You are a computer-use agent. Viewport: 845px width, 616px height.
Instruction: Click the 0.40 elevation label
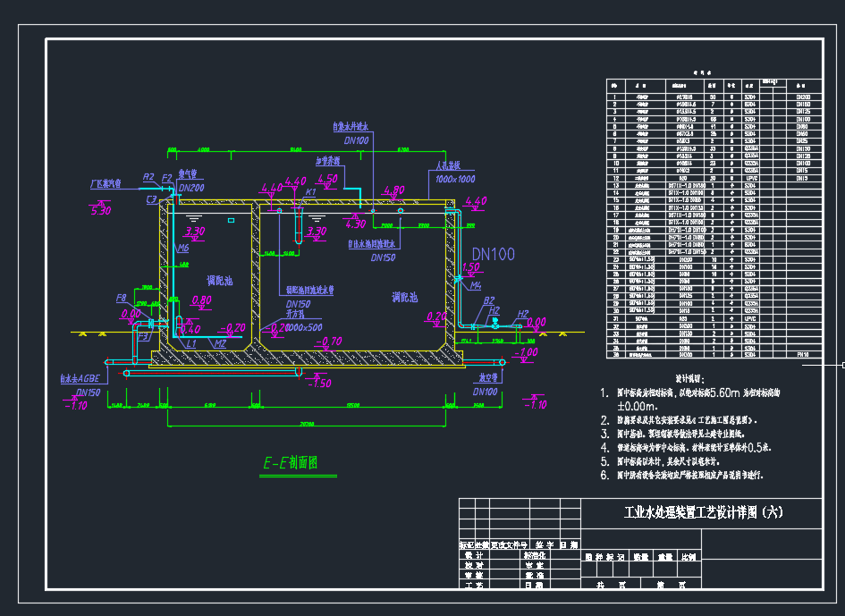(190, 329)
